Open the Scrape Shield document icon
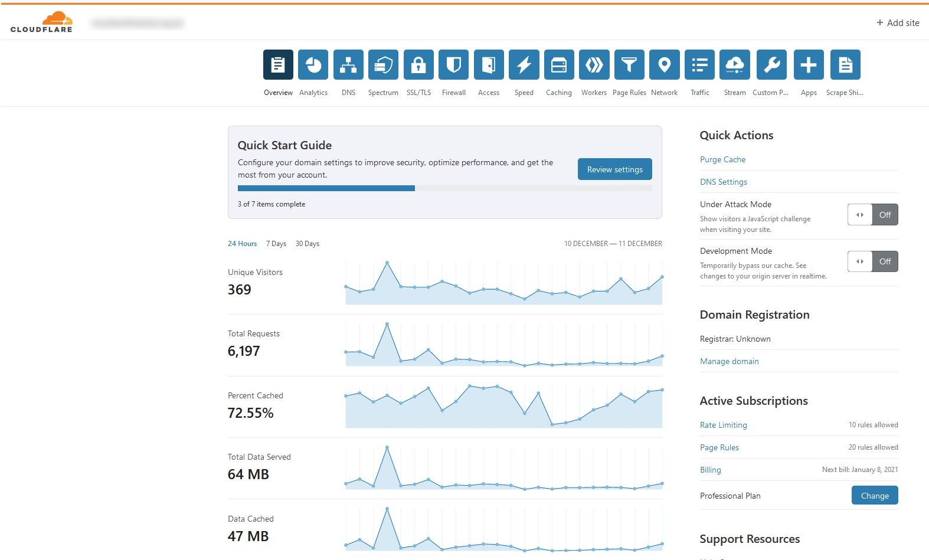 [845, 64]
